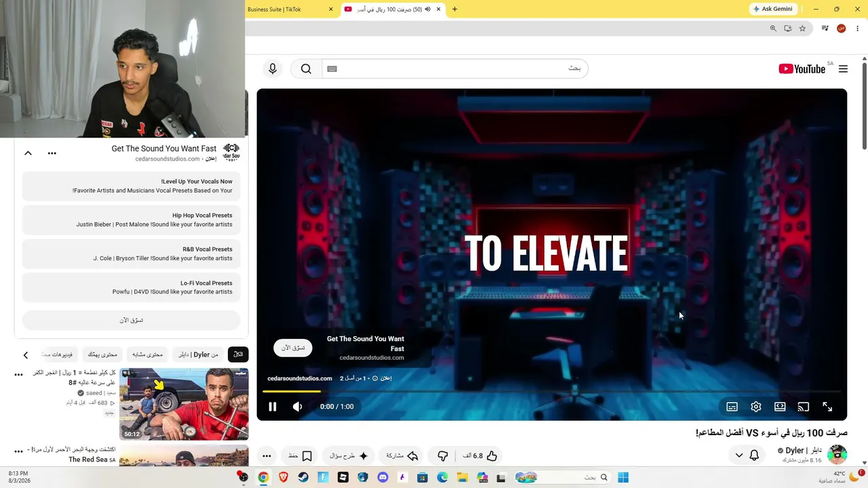Open Microsoft Edge from the taskbar

(x=442, y=477)
